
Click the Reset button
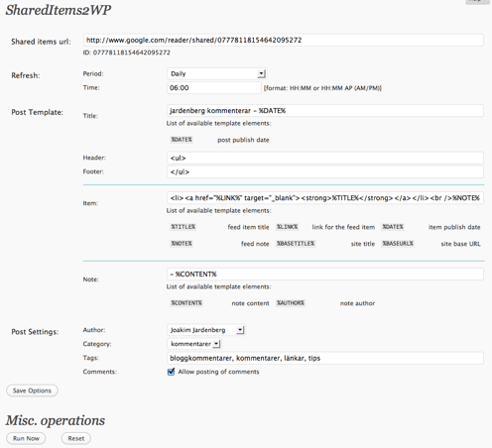pyautogui.click(x=76, y=438)
